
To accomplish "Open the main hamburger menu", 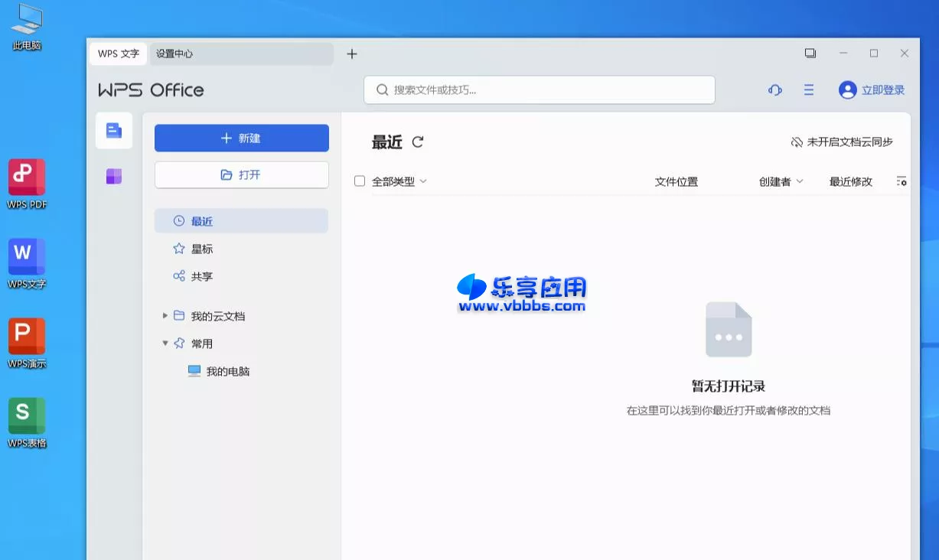I will [808, 90].
